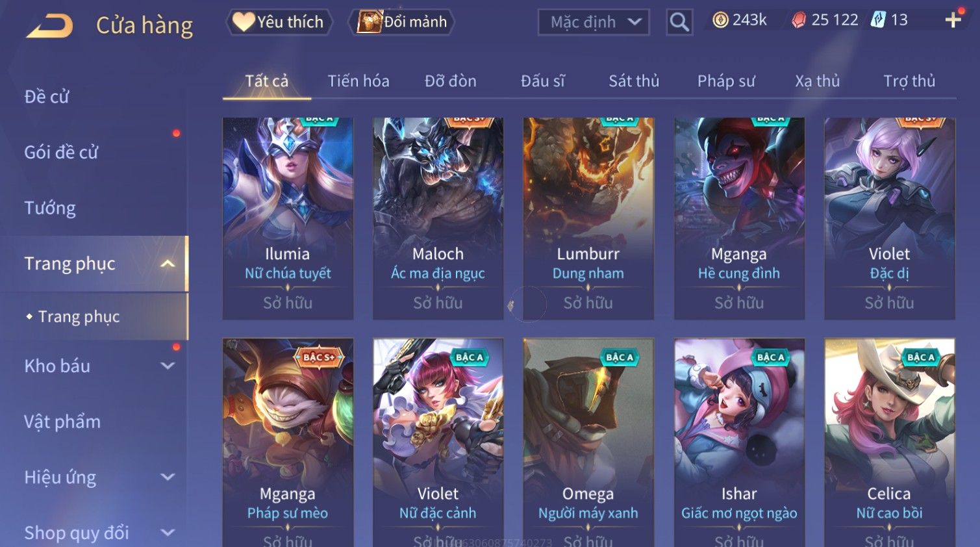Click the golden back arrow icon
The image size is (980, 547).
49,26
